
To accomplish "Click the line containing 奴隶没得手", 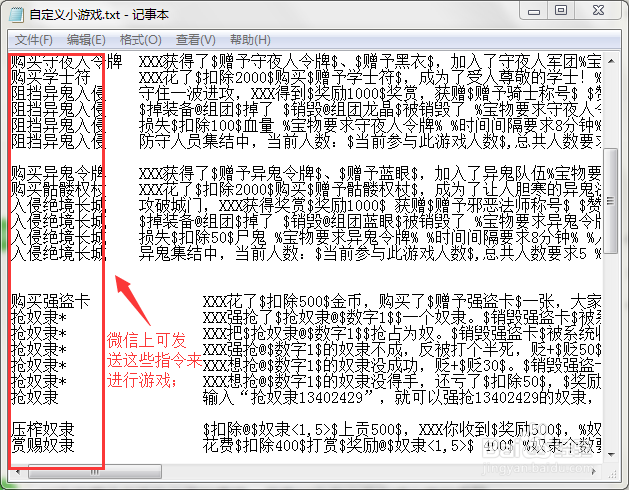I will click(x=402, y=382).
